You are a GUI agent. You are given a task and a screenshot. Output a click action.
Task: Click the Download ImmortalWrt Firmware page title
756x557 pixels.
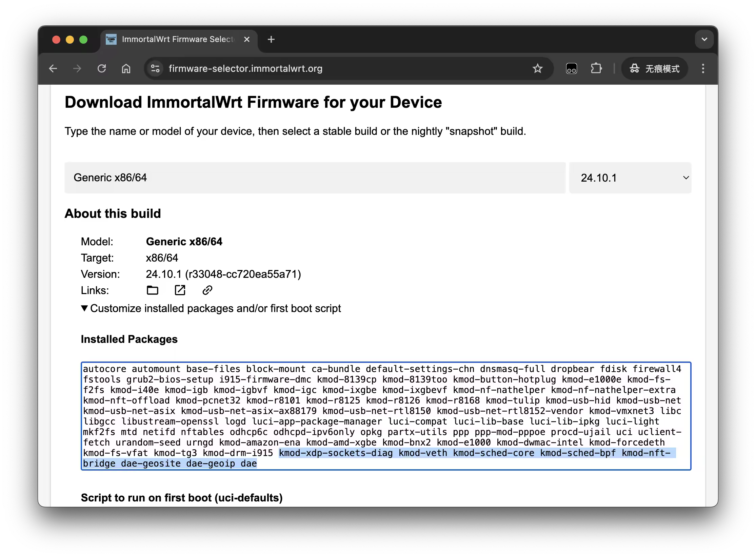point(253,102)
